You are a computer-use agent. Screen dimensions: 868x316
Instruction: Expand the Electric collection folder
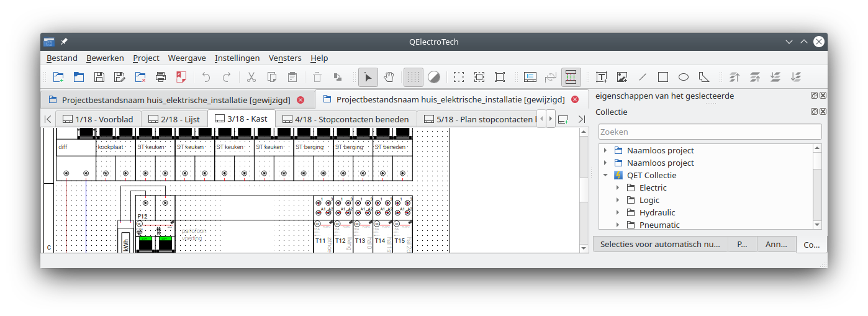(617, 187)
